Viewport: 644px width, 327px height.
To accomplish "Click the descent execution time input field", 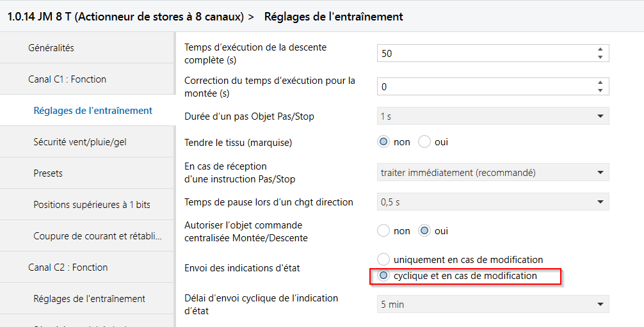I will point(483,54).
